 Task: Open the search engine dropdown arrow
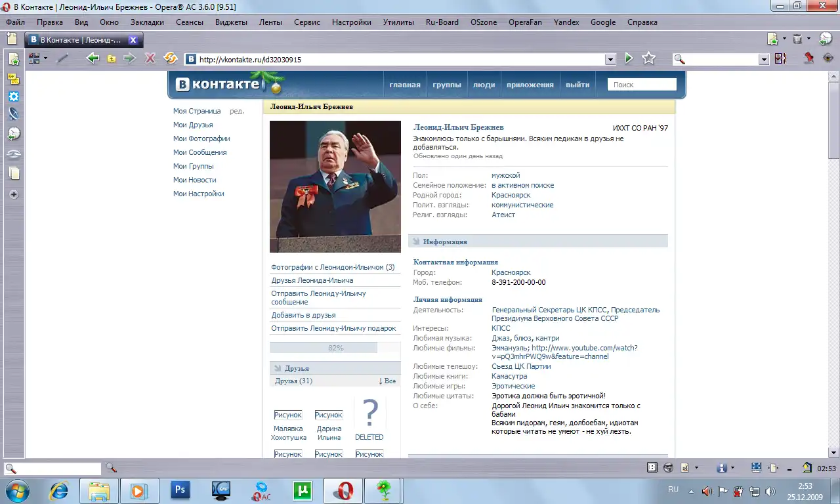[x=764, y=59]
